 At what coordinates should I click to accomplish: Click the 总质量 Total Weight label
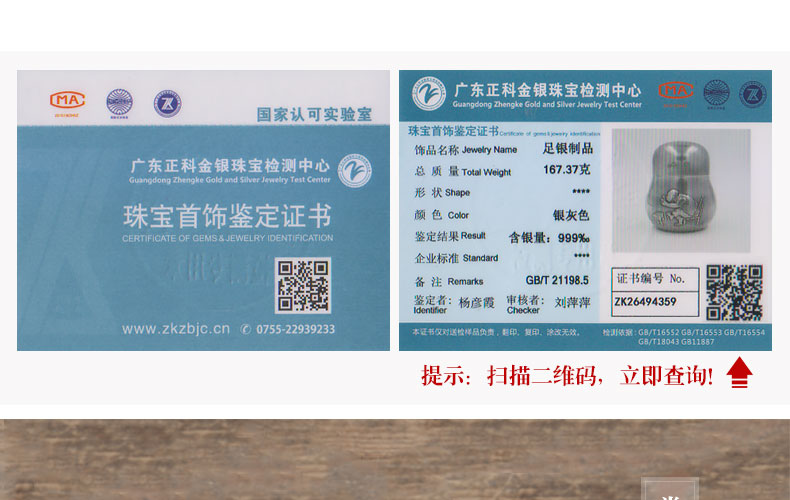(463, 172)
